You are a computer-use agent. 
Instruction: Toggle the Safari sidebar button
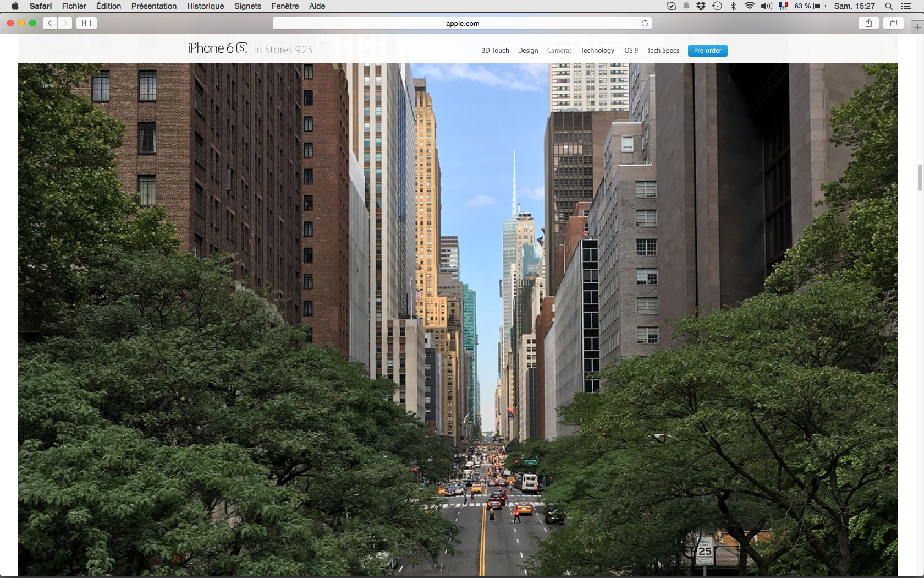pos(86,23)
